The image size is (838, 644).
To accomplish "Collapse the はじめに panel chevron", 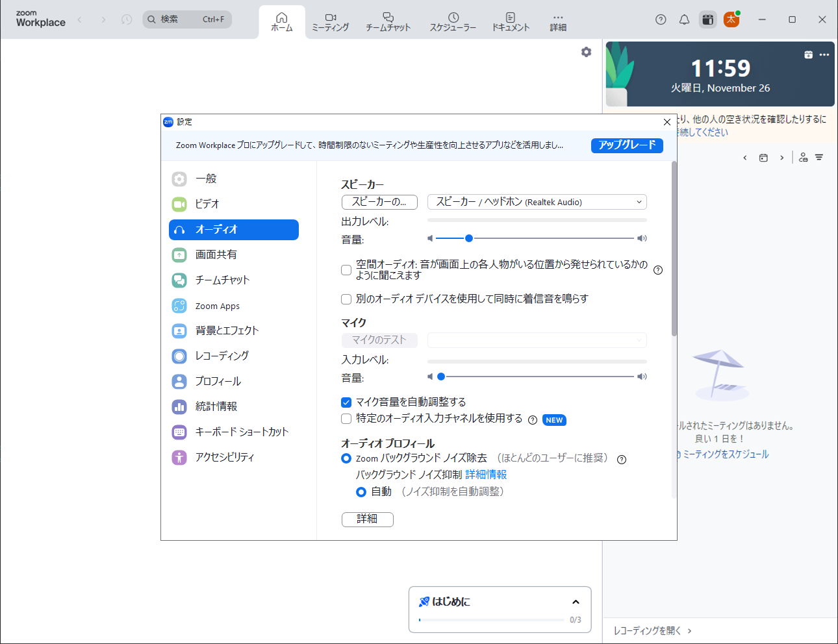I will (576, 602).
